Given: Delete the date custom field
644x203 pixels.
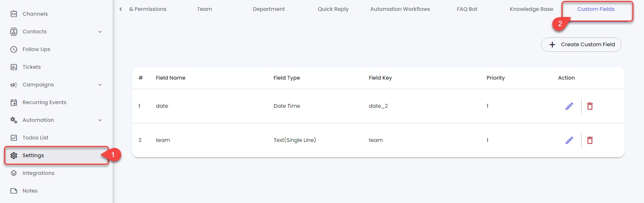Looking at the screenshot, I should 590,106.
